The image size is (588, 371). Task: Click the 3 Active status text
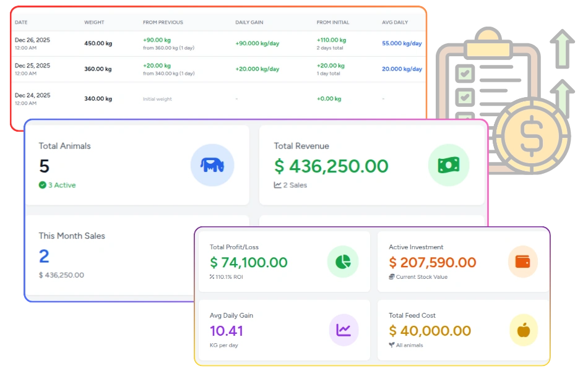point(62,185)
